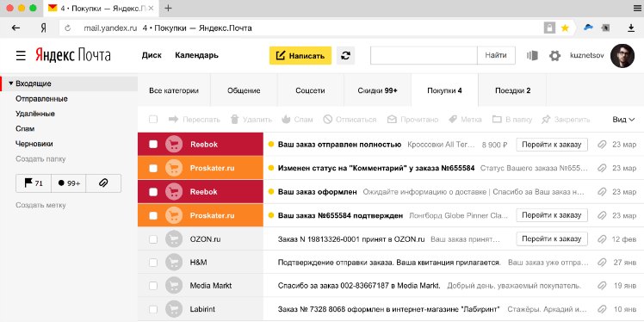This screenshot has height=322, width=644.
Task: Filter unread messages 99+
Action: click(69, 183)
